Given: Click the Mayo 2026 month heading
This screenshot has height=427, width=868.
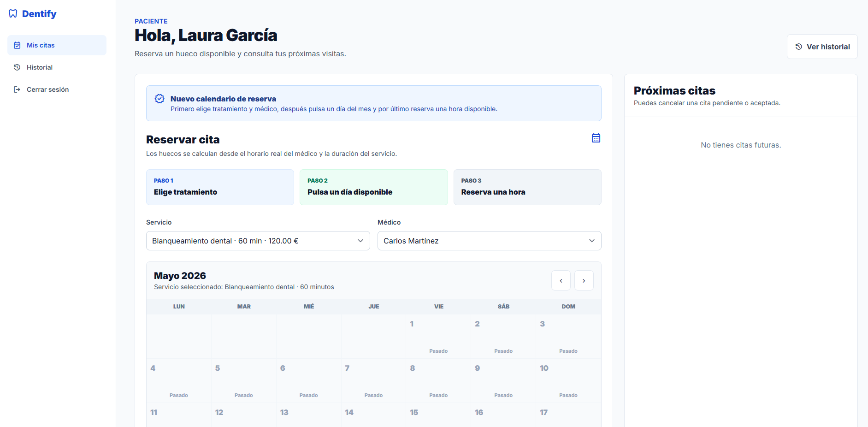Looking at the screenshot, I should 180,276.
